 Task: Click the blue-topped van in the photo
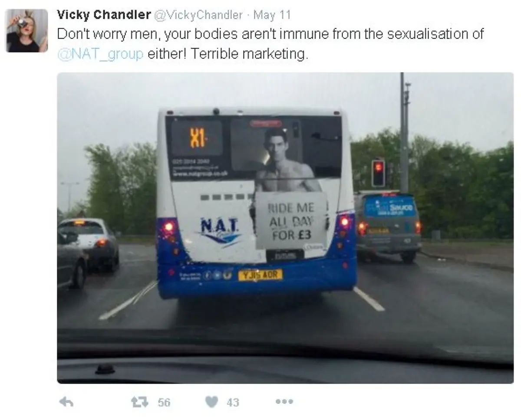[x=387, y=227]
